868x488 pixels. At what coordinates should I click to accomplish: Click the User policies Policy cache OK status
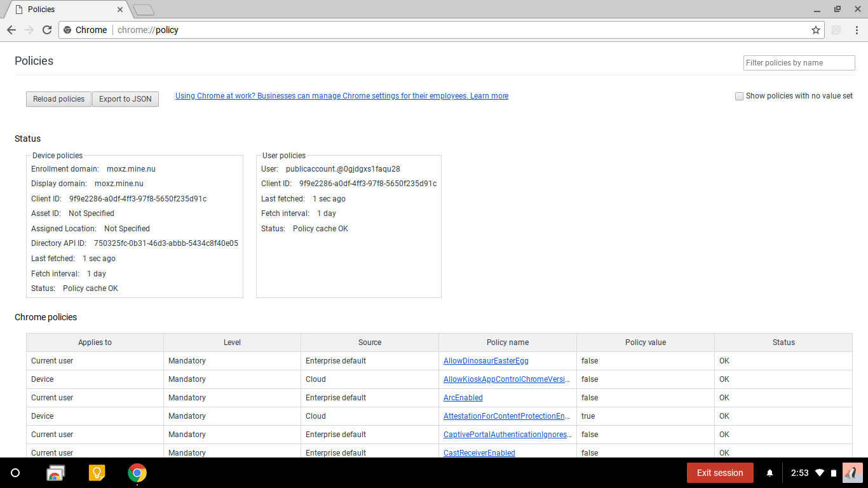[320, 229]
